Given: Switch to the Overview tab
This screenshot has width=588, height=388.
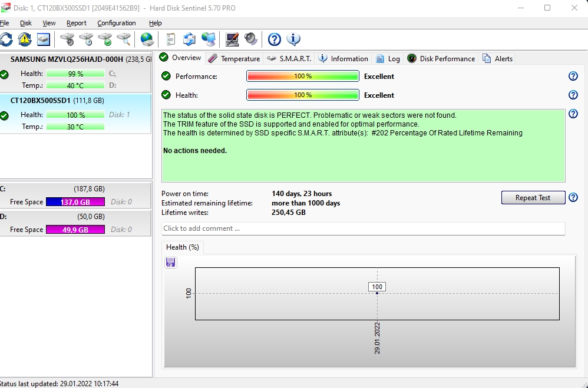Looking at the screenshot, I should pyautogui.click(x=181, y=58).
